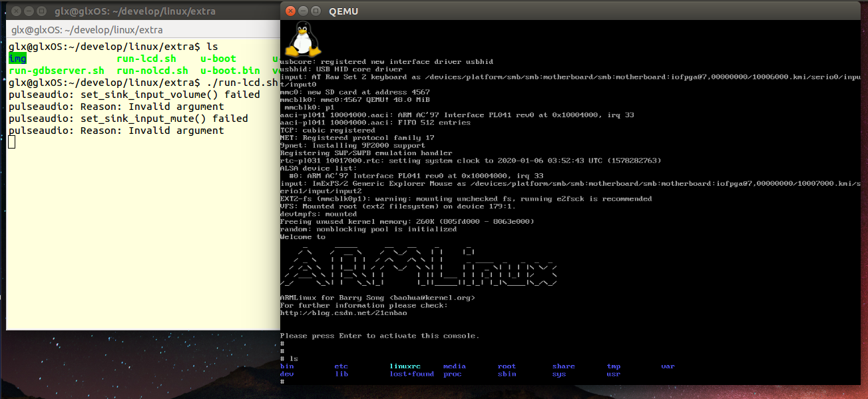The image size is (868, 399).
Task: Click the ARMLinux ASCII art banner
Action: click(x=418, y=267)
